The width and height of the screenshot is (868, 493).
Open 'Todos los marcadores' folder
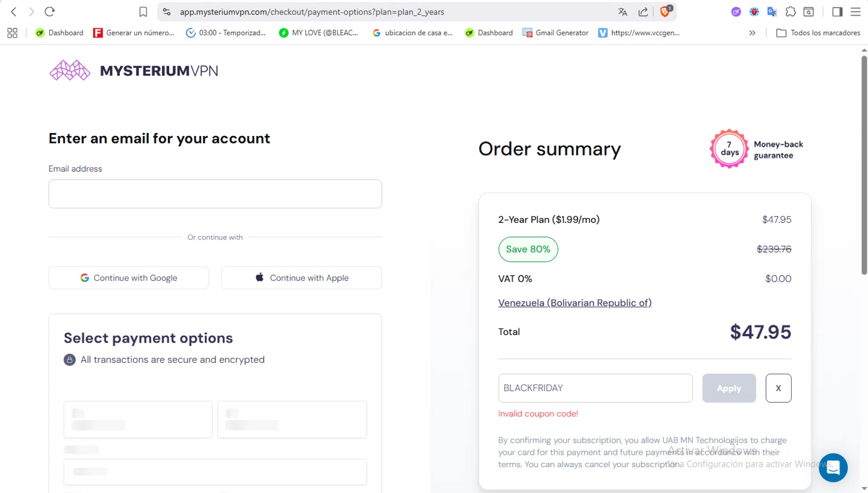point(818,33)
